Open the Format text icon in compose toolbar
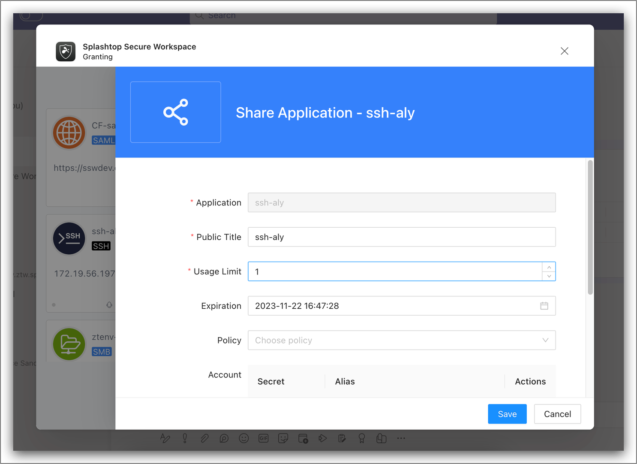The height and width of the screenshot is (464, 637). [x=165, y=438]
